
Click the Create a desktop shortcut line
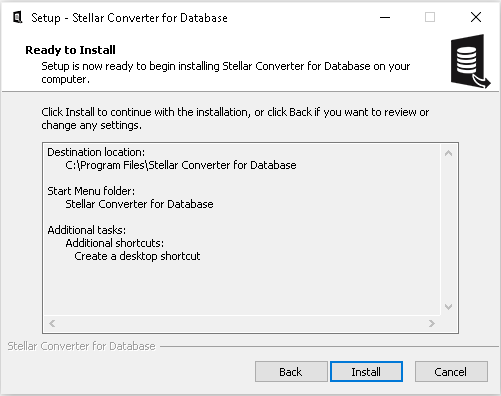(x=137, y=256)
